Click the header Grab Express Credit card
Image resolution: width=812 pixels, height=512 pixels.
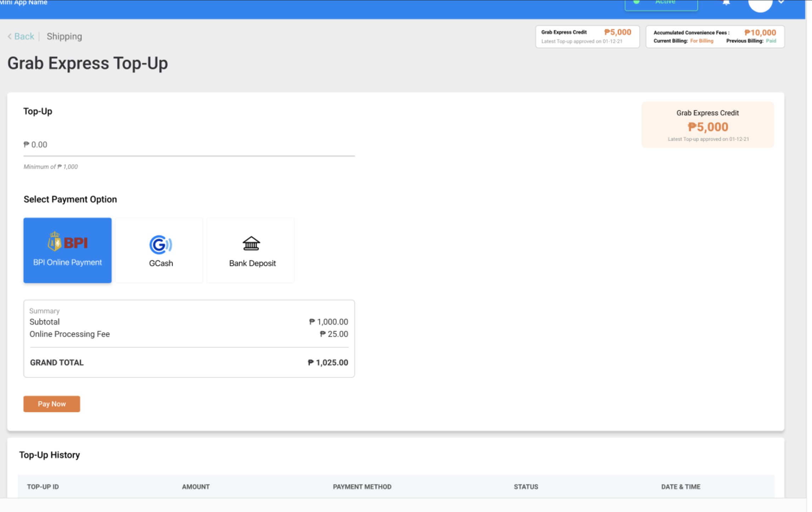pos(587,37)
